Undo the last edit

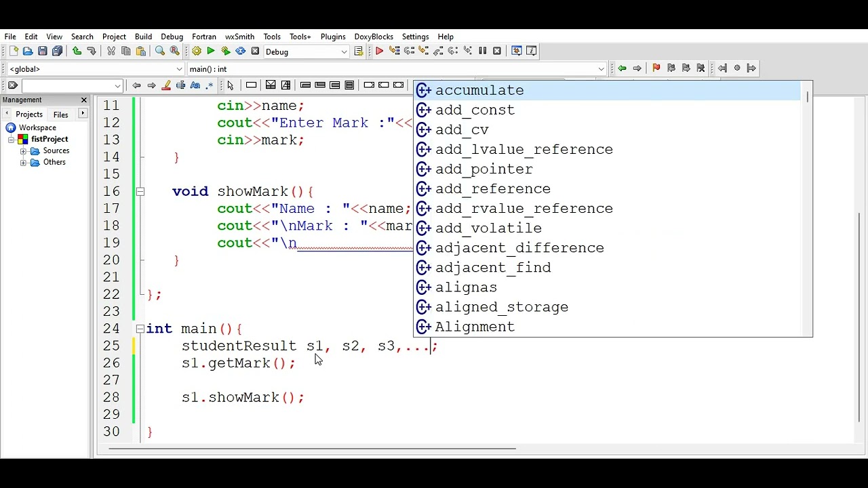(x=77, y=52)
